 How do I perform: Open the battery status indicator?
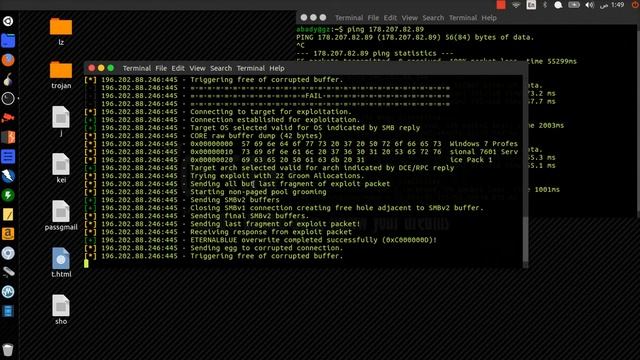(x=574, y=5)
